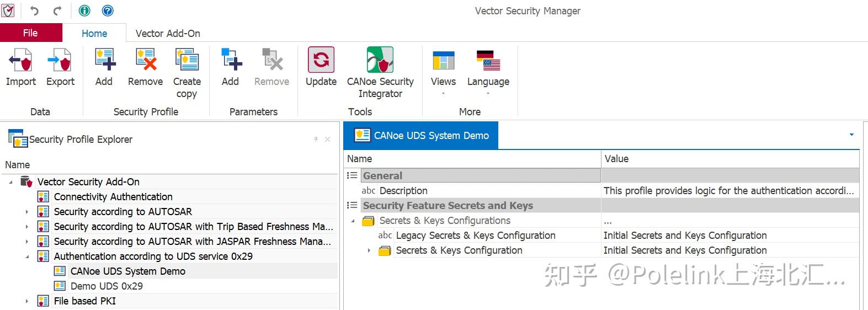This screenshot has width=868, height=310.
Task: Remove the selected security profile
Action: coord(145,61)
